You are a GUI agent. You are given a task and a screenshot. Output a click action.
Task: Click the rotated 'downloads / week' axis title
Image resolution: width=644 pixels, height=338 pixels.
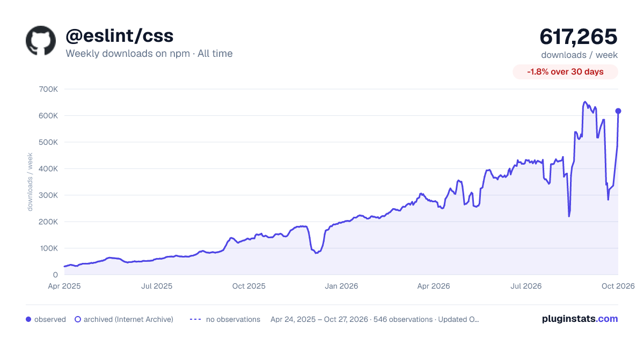click(x=31, y=182)
